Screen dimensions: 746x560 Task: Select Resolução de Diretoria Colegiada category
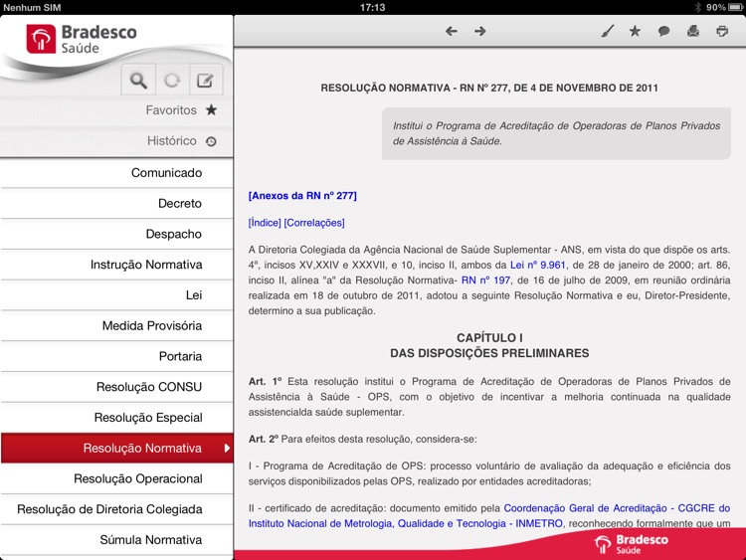point(116,509)
